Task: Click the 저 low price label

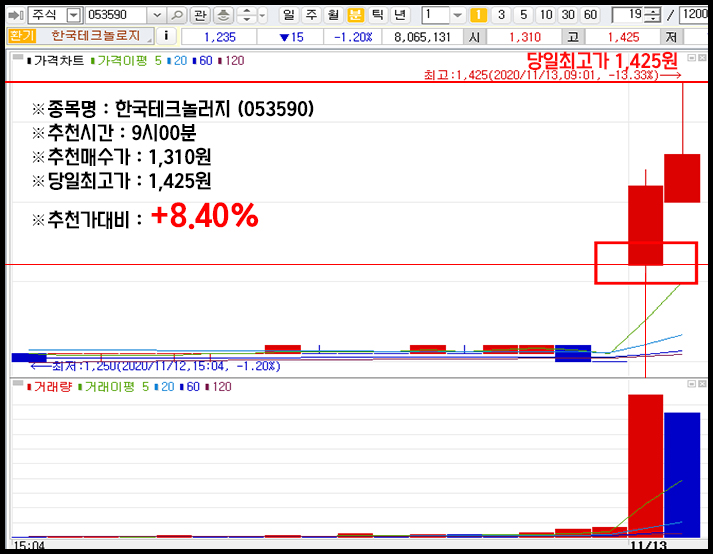Action: pos(671,37)
